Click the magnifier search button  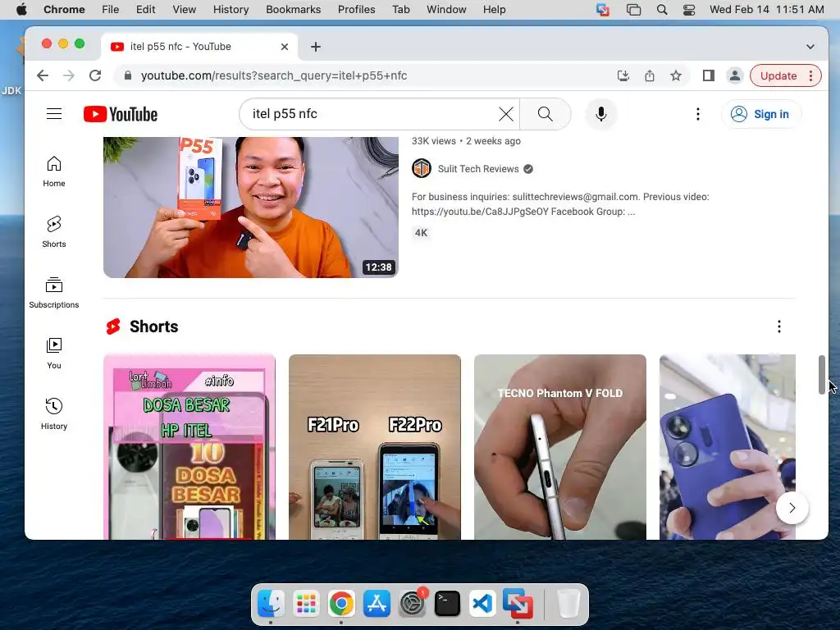point(545,114)
